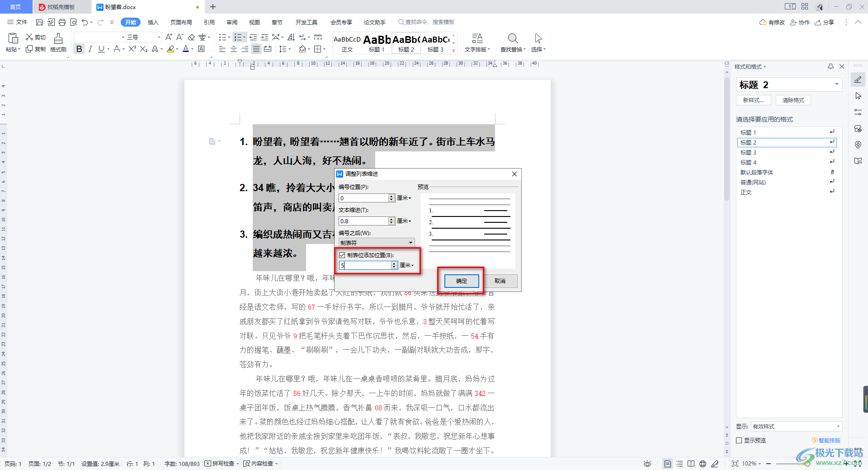The height and width of the screenshot is (470, 868).
Task: Apply subscript X₂ formatting
Action: point(144,49)
